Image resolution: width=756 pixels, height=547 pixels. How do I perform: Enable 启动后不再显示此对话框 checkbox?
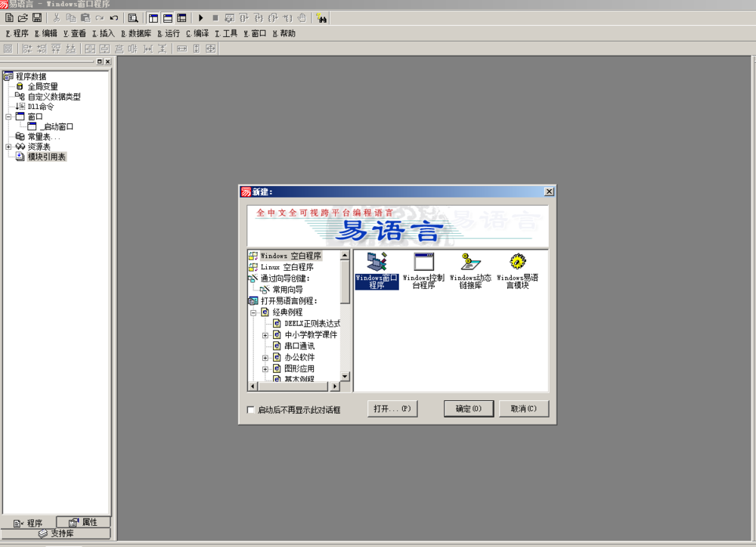coord(251,410)
